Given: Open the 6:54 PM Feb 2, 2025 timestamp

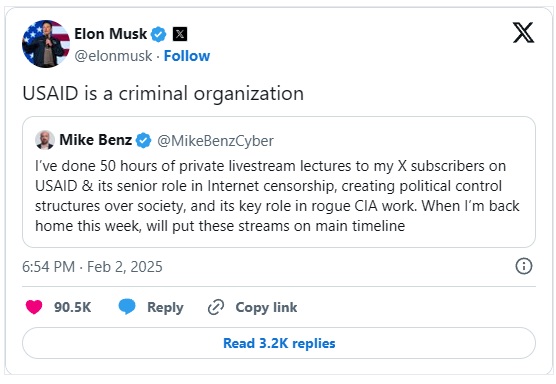Looking at the screenshot, I should coord(92,267).
